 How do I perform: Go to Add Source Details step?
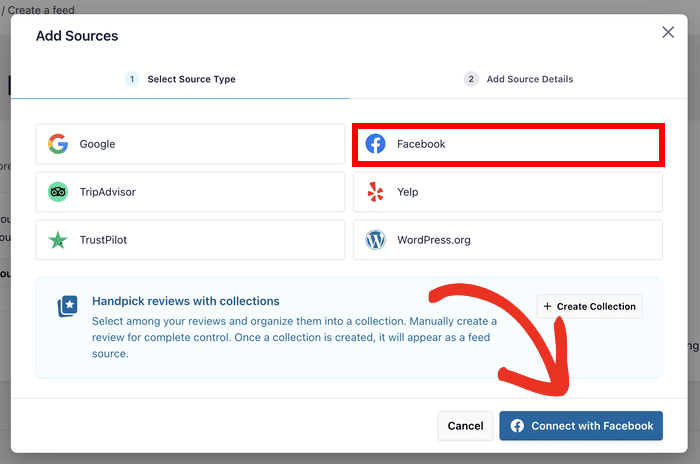point(518,79)
